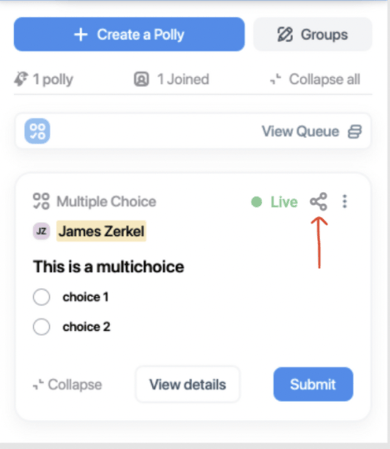390x449 pixels.
Task: Click the polly count parrot icon
Action: [21, 79]
